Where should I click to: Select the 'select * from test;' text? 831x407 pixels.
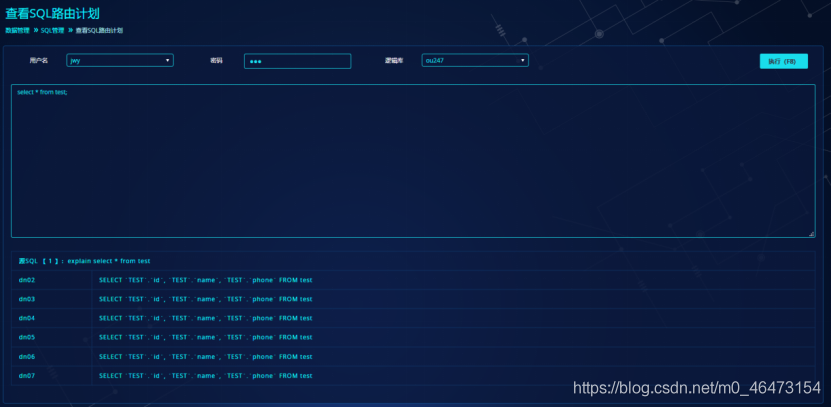[x=42, y=92]
